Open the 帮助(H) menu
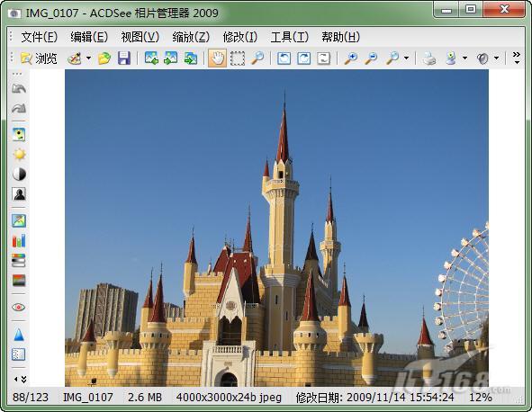 [x=340, y=37]
